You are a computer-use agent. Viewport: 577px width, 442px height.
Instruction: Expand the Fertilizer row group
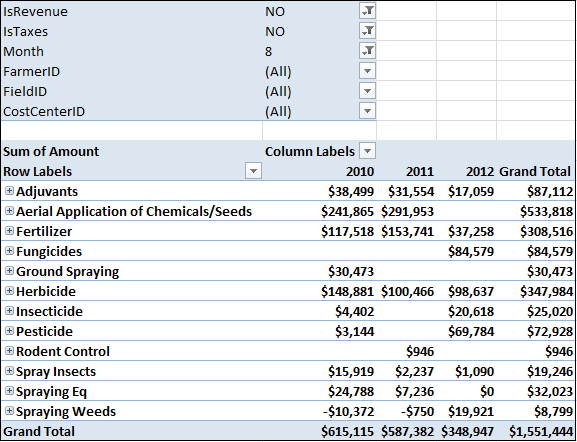click(10, 231)
